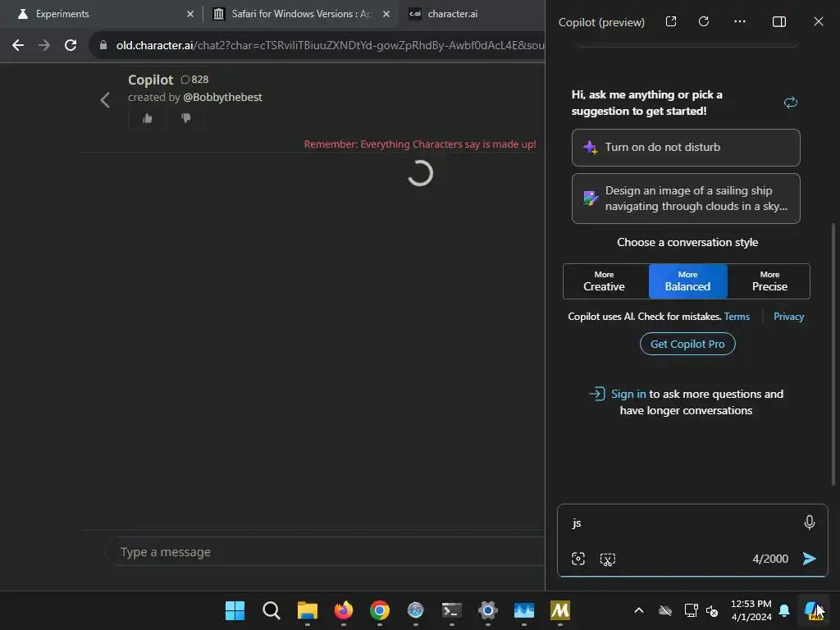Select More Creative conversation style

tap(605, 281)
